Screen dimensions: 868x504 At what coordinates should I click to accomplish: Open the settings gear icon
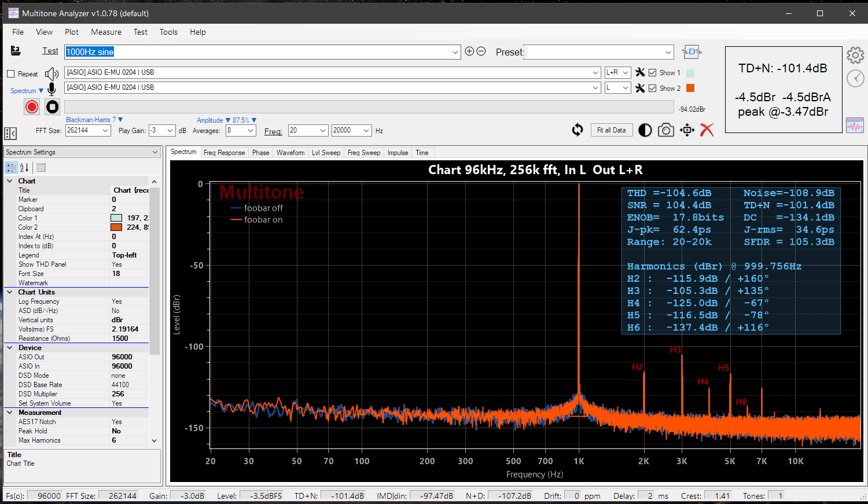click(x=855, y=56)
